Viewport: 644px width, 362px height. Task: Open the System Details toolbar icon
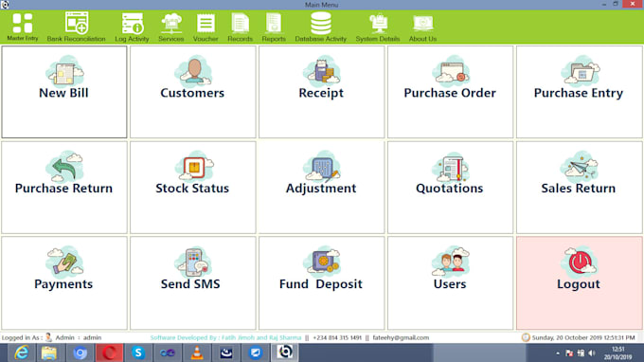click(378, 27)
